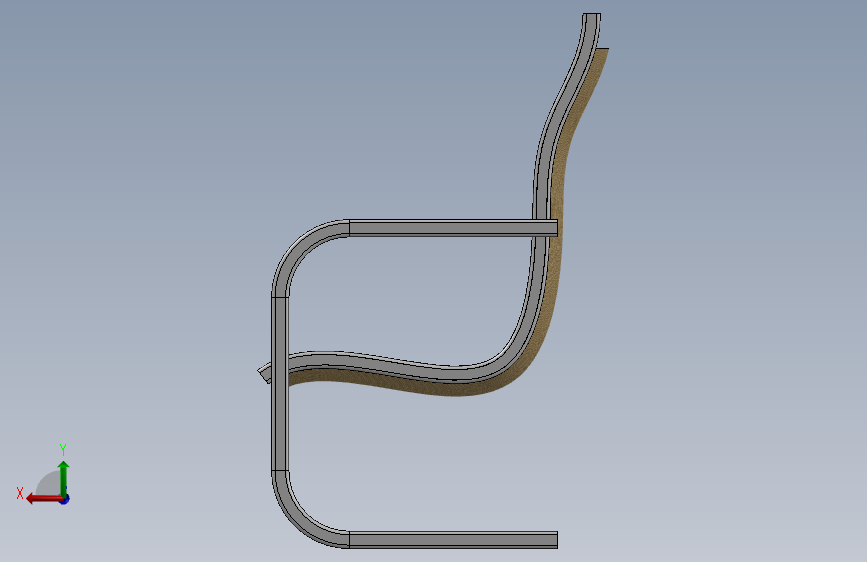This screenshot has height=562, width=867.
Task: Select the chair's horizontal armrest tube
Action: coord(453,228)
